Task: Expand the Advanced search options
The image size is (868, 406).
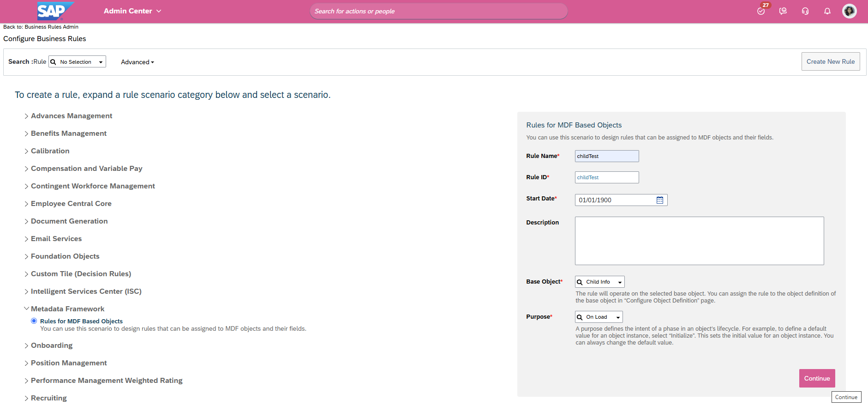Action: coord(138,62)
